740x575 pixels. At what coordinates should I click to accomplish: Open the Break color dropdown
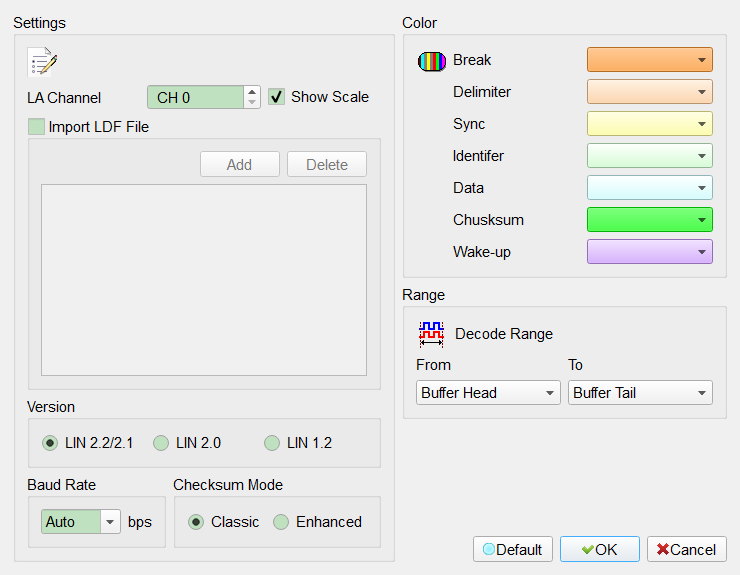[x=650, y=60]
